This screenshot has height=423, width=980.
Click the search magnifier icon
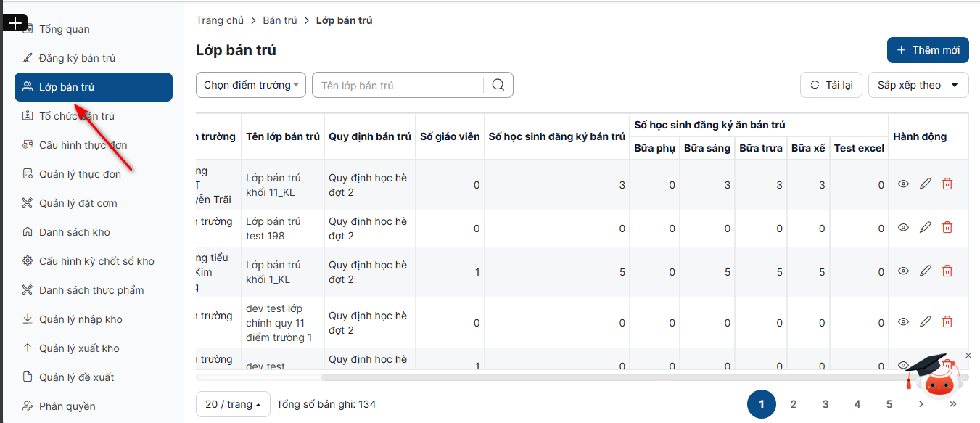498,85
